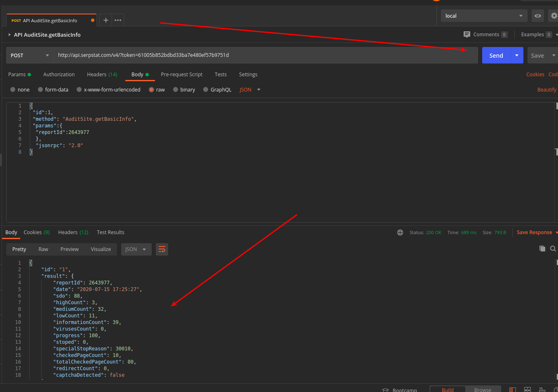Open the response format JSON dropdown
This screenshot has height=392, width=558.
pyautogui.click(x=136, y=249)
